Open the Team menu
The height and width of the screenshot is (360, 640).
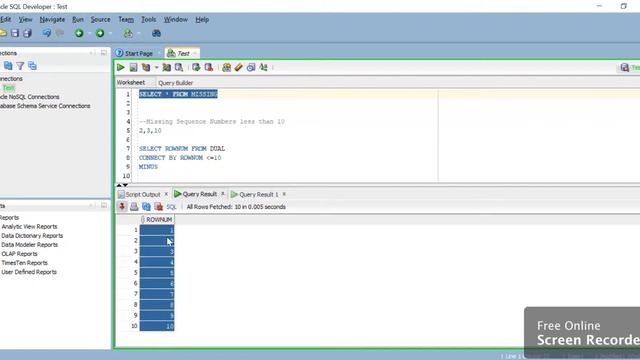point(126,19)
